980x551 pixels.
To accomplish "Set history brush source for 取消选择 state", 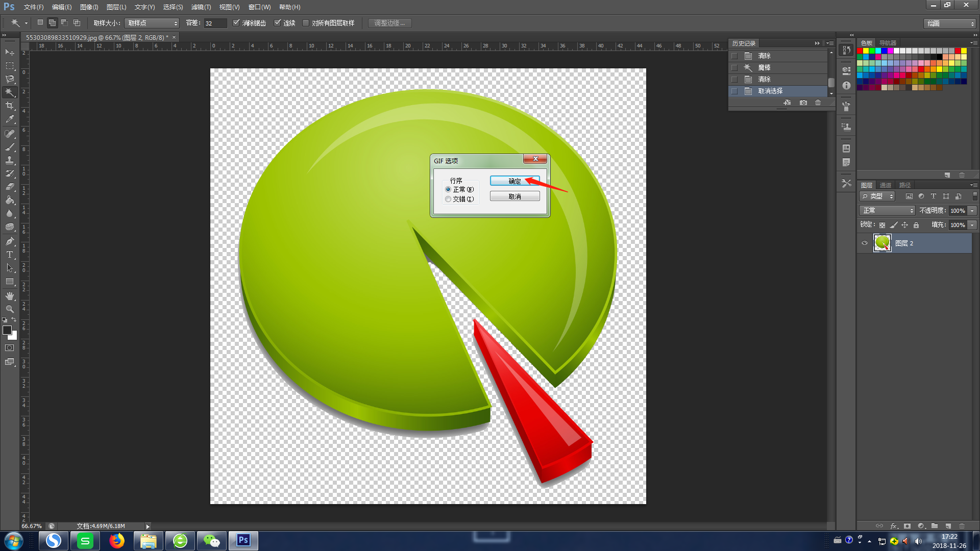I will click(734, 91).
